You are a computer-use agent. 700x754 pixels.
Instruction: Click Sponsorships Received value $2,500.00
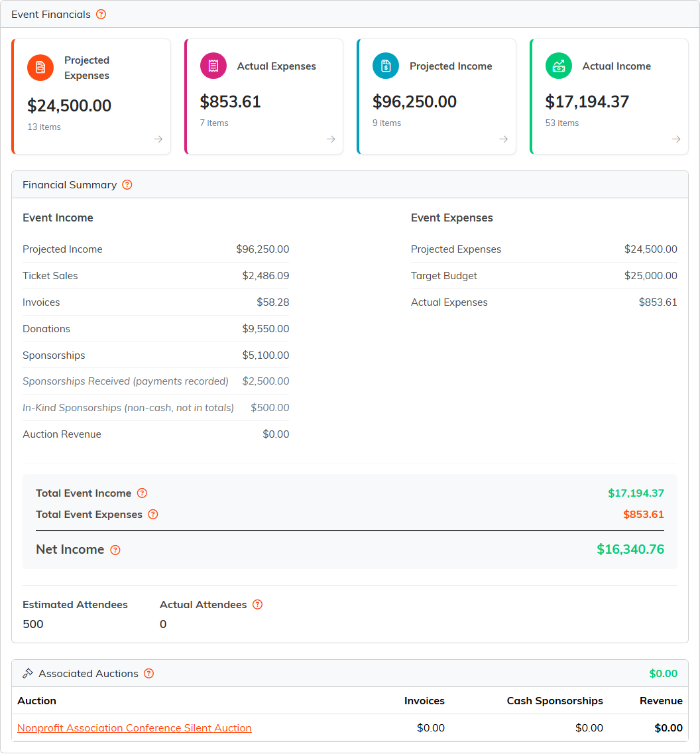click(x=266, y=381)
